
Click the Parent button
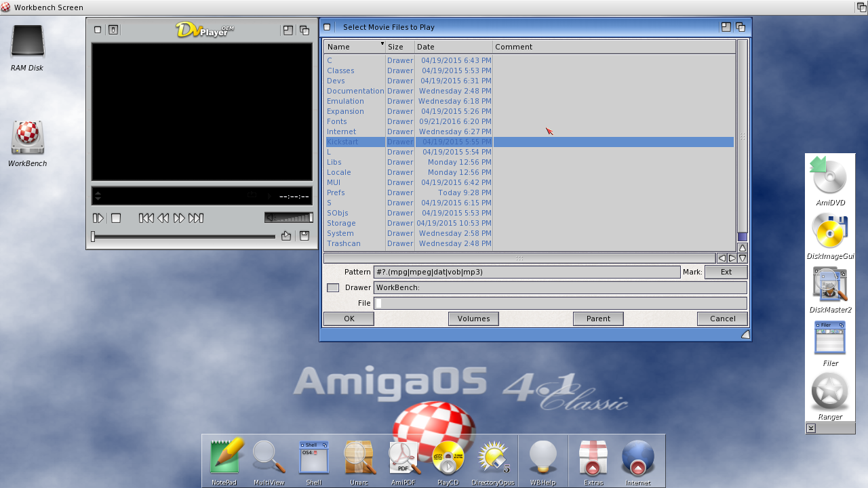(598, 319)
